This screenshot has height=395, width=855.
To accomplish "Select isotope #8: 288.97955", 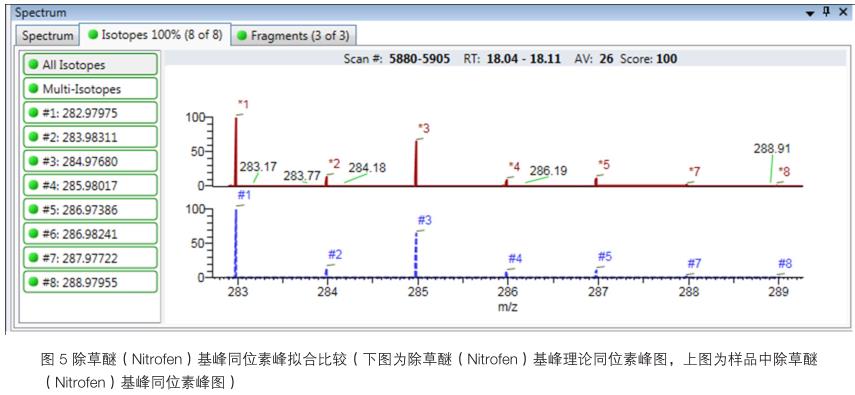I will [x=91, y=282].
